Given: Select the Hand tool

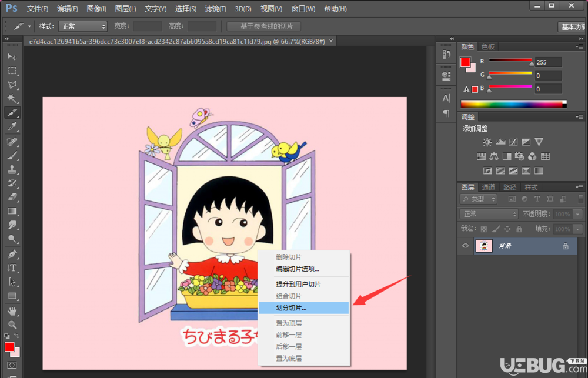Looking at the screenshot, I should click(12, 311).
